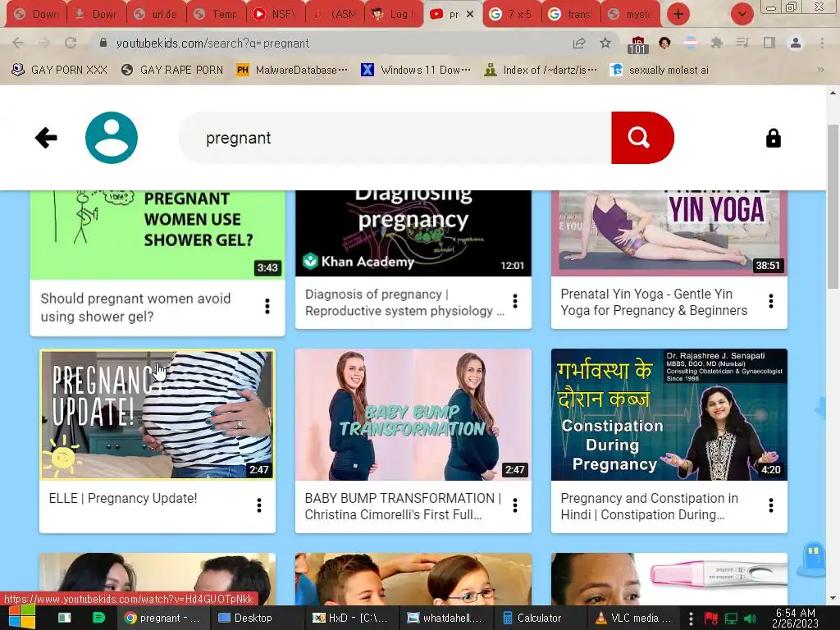840x630 pixels.
Task: Switch to the Log I tab
Action: click(x=393, y=15)
